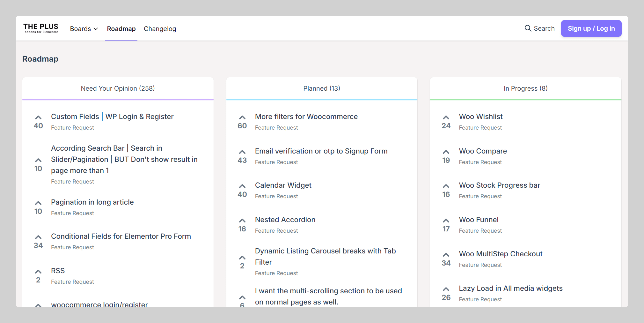Open the Woo Compare post
This screenshot has height=323, width=644.
click(483, 151)
